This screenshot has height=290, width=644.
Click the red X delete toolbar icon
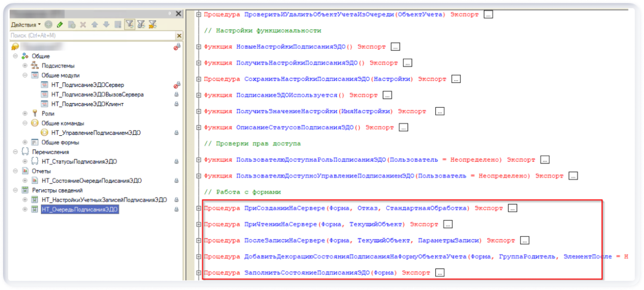[x=83, y=25]
